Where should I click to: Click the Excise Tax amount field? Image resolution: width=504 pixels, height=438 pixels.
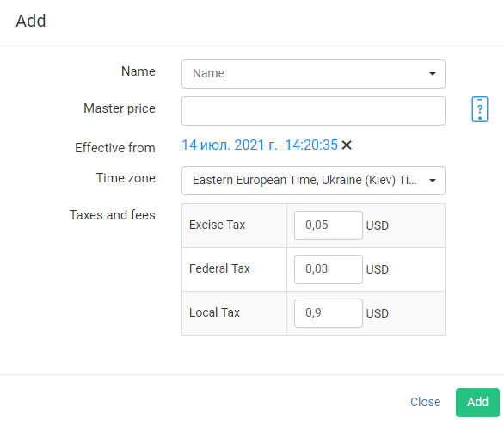(329, 225)
